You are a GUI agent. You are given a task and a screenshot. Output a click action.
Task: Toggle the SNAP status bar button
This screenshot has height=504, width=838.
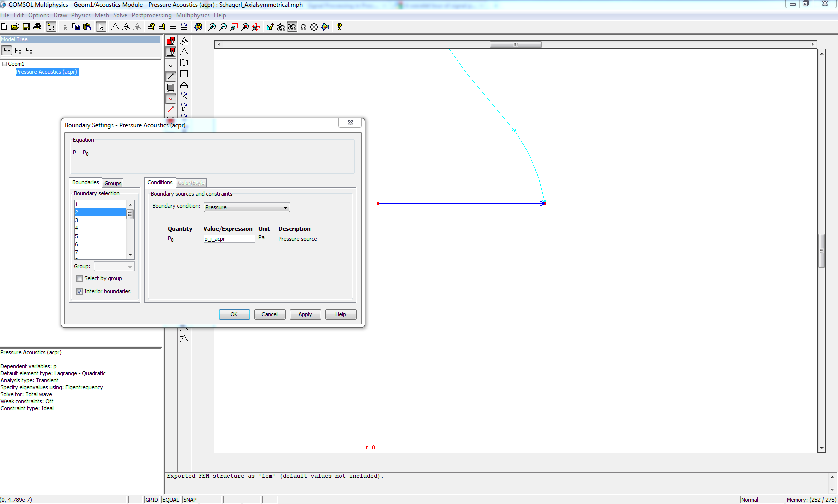pos(190,500)
